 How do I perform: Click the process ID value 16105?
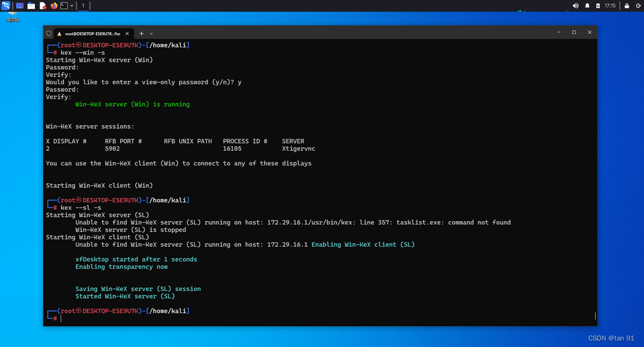[x=232, y=149]
